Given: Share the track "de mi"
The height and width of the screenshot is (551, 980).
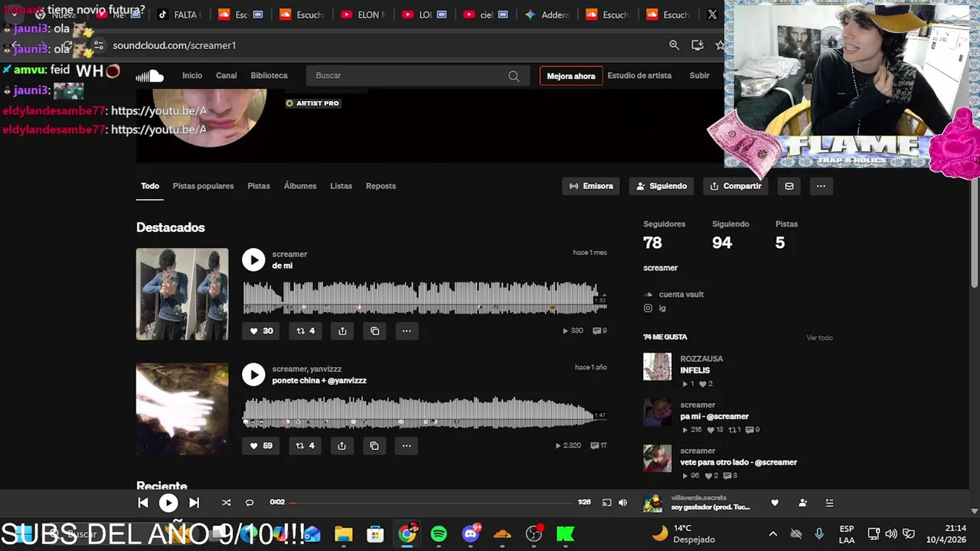Looking at the screenshot, I should [342, 331].
